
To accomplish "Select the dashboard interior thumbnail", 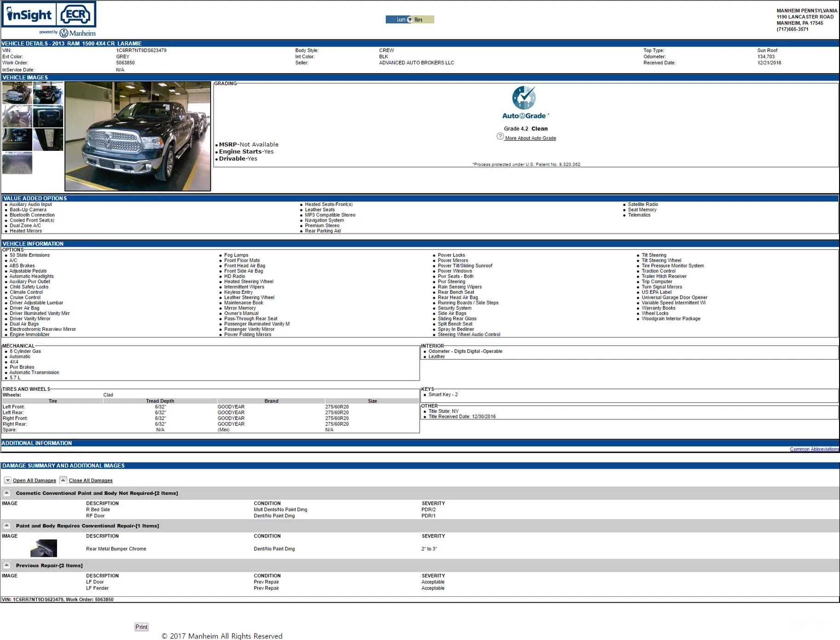I will (x=48, y=116).
